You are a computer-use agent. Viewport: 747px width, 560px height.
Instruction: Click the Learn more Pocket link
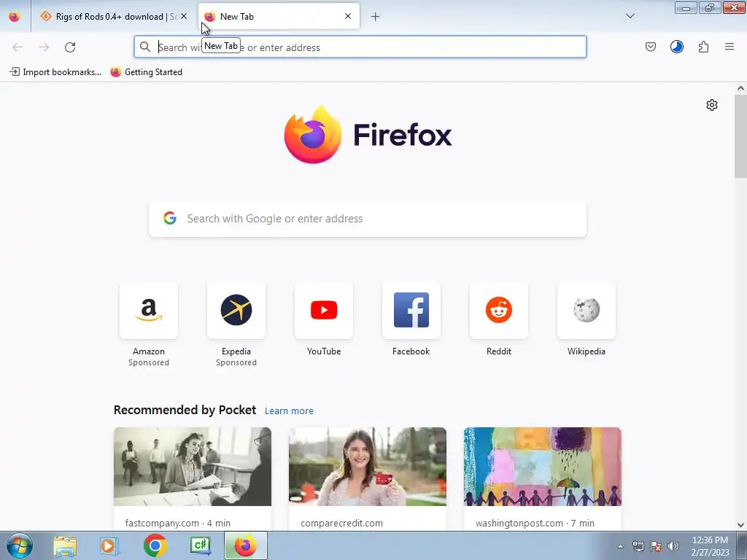pos(289,411)
